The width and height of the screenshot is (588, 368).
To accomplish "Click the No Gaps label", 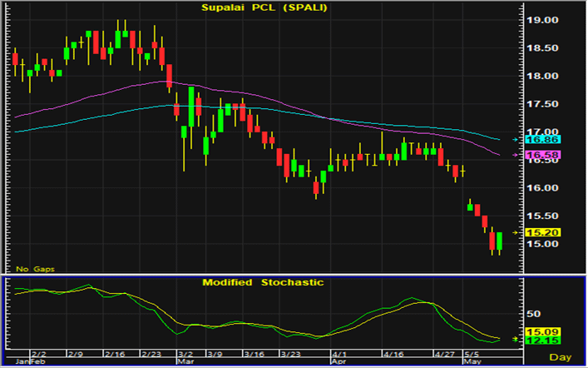I will [x=35, y=269].
